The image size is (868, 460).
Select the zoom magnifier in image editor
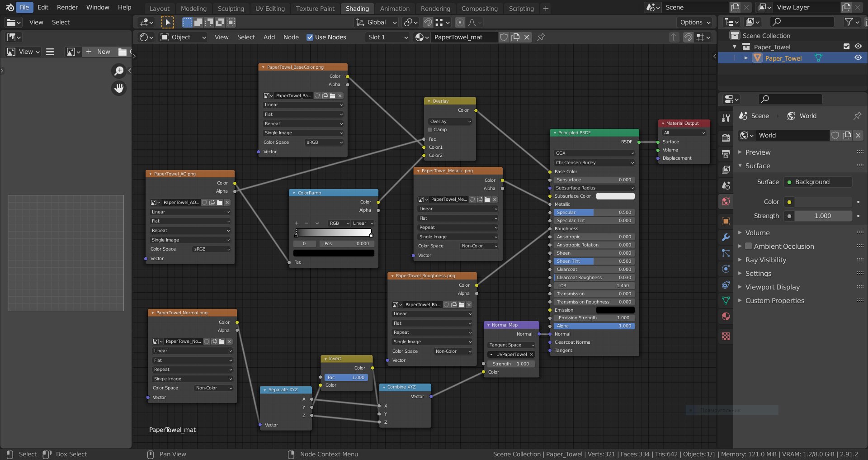click(119, 71)
